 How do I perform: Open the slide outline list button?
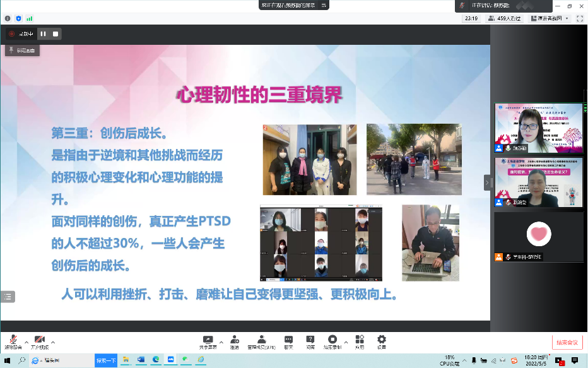click(8, 297)
